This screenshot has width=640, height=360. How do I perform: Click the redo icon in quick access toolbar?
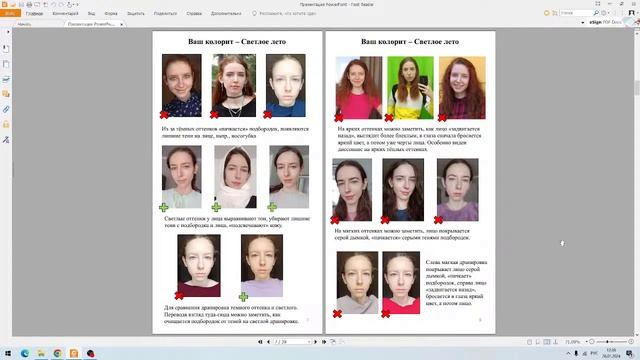coord(61,4)
